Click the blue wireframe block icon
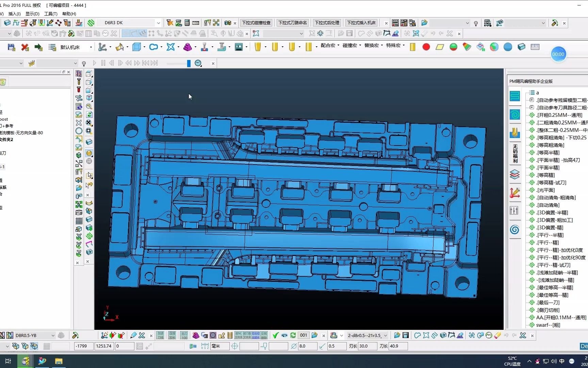The image size is (588, 368). point(136,47)
